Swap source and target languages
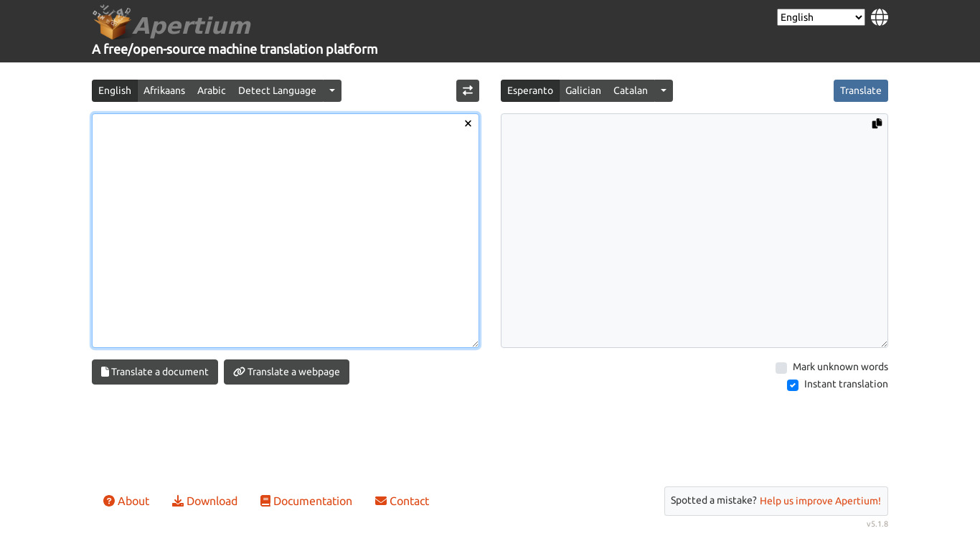980x551 pixels. click(x=468, y=90)
